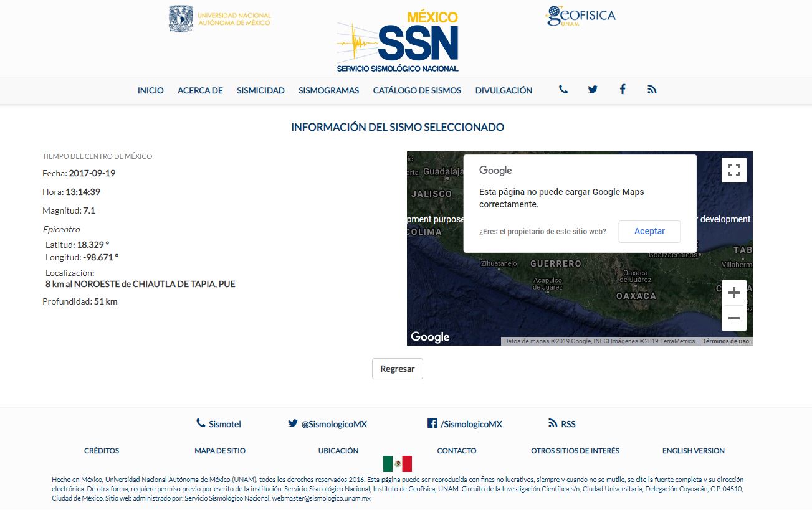Viewport: 812px width, 520px height.
Task: Accept the Google Maps error dialog
Action: click(x=649, y=231)
